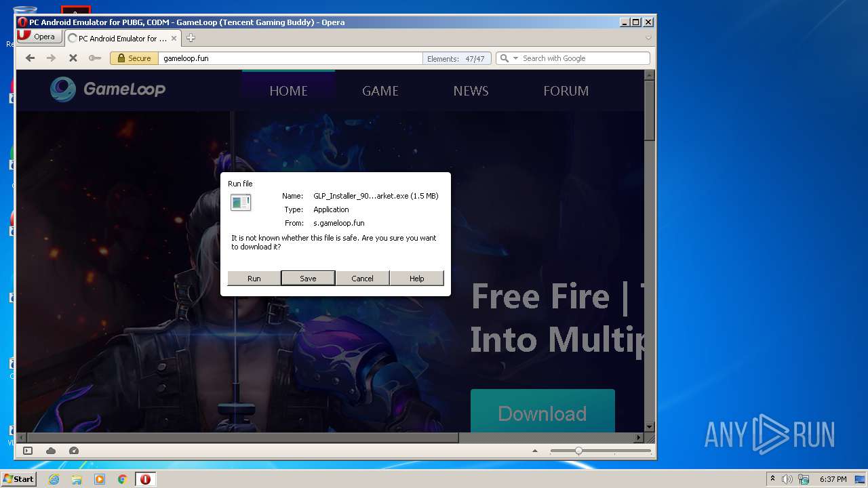Launch Google Chrome from taskbar
This screenshot has width=868, height=488.
[123, 479]
